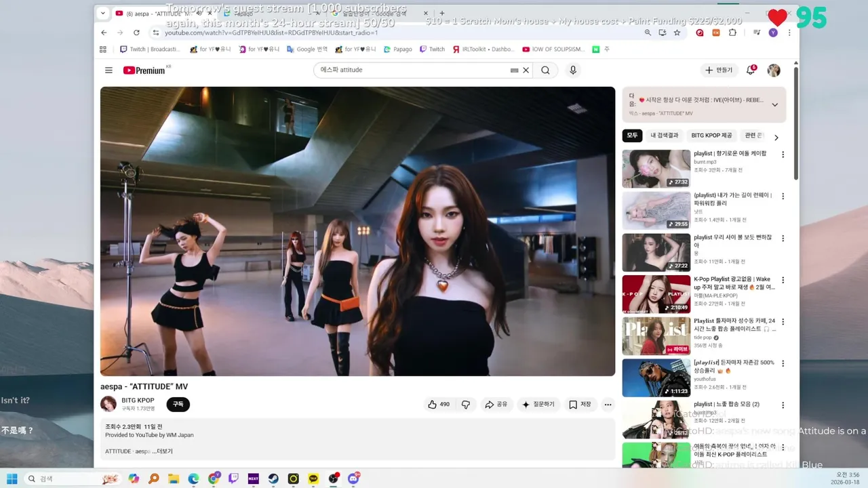
Task: Open the YouTube hamburger guide menu
Action: point(108,70)
